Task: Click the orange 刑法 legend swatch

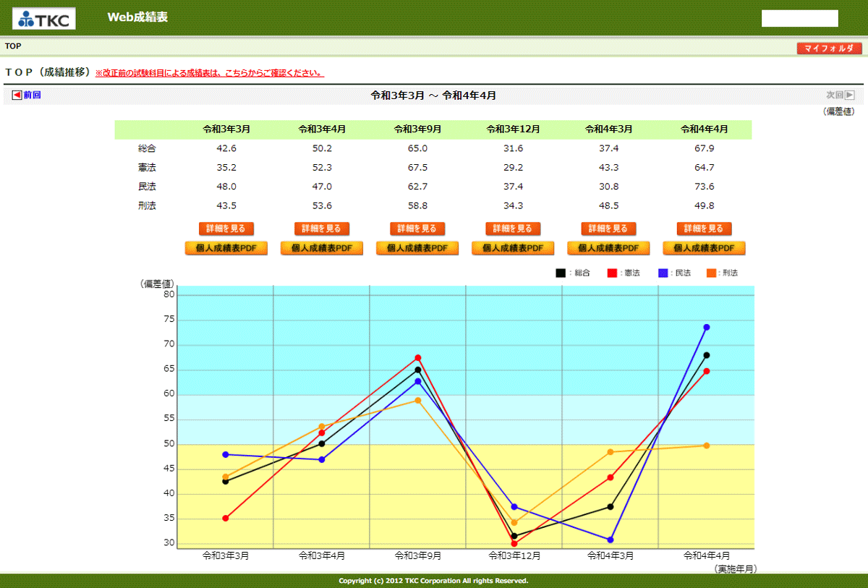Action: tap(711, 273)
